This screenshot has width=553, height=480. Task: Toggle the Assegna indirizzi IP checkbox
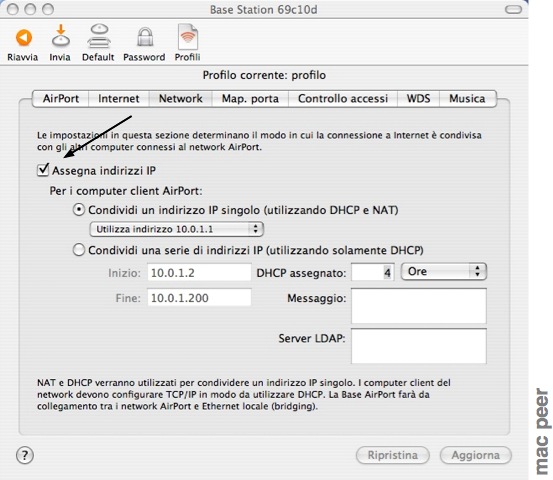(x=43, y=170)
